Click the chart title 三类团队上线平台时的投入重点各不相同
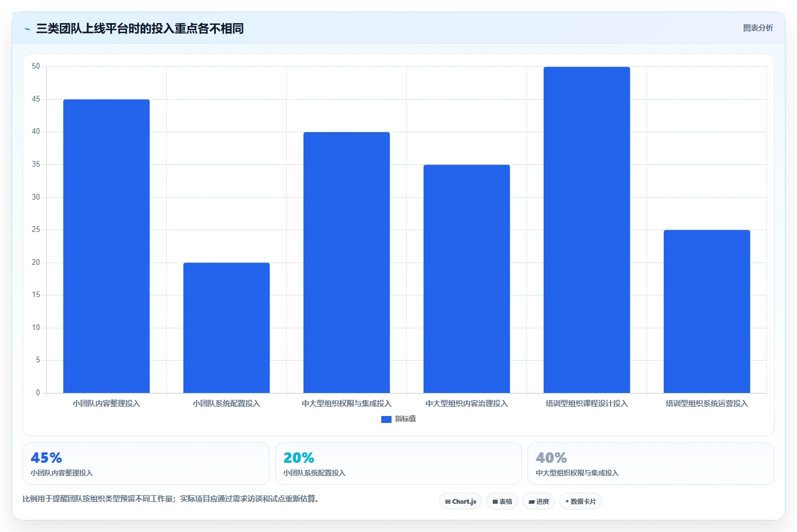This screenshot has height=532, width=797. pyautogui.click(x=140, y=28)
